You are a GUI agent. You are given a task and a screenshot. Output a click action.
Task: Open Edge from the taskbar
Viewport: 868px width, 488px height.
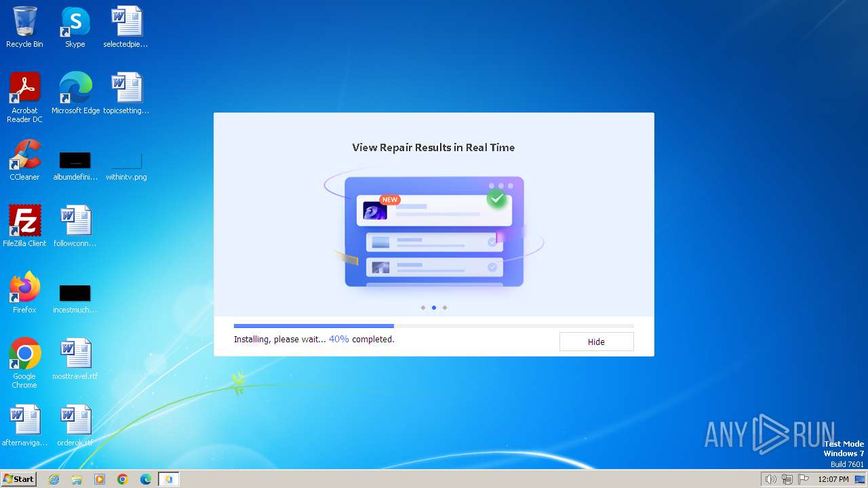[146, 479]
